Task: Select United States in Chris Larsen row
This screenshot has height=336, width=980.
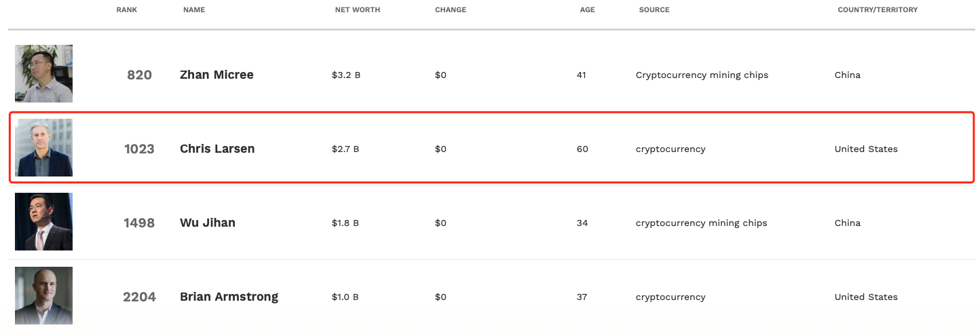Action: (x=866, y=149)
